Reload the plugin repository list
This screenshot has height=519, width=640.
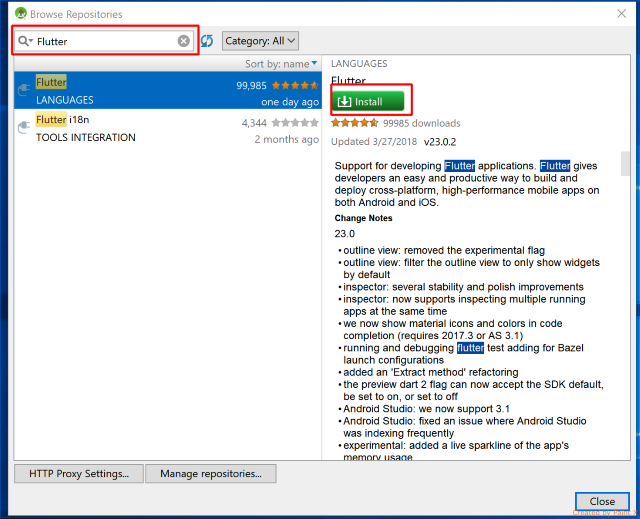click(207, 41)
